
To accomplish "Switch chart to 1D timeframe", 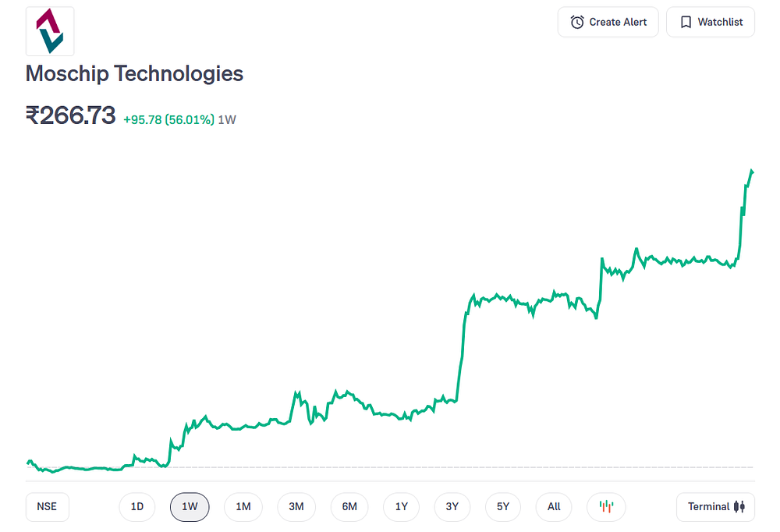I will [x=136, y=506].
